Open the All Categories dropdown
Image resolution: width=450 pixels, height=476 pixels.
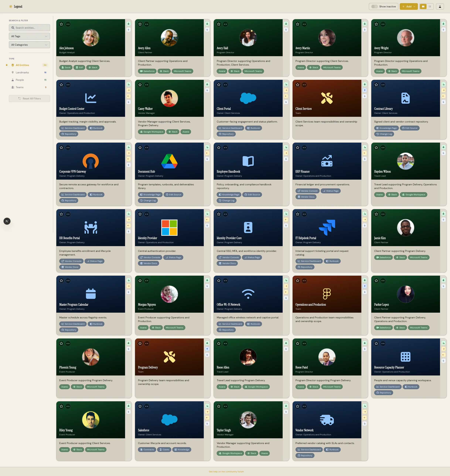30,45
